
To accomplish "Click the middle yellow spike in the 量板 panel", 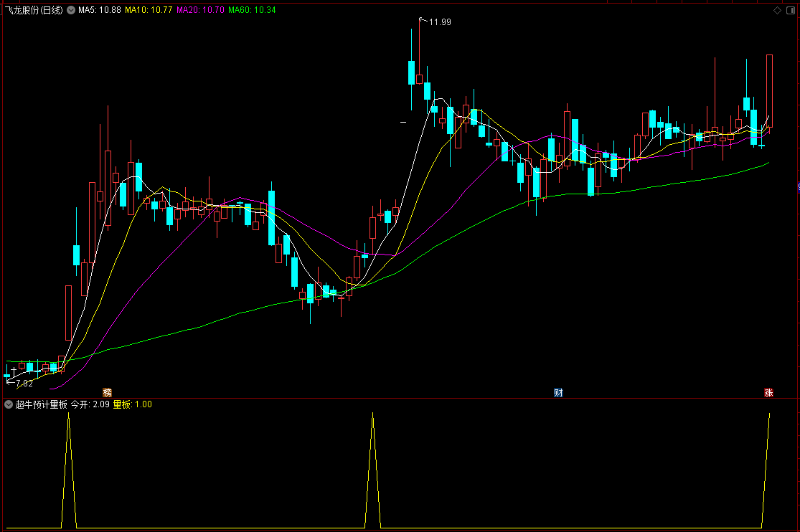I will tap(373, 469).
